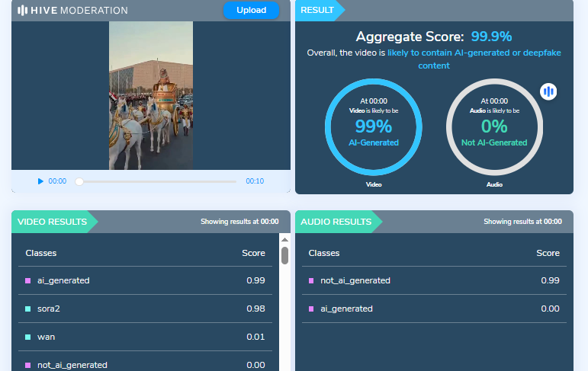Play the uploaded video
Screen dimensions: 588x371
click(x=40, y=181)
